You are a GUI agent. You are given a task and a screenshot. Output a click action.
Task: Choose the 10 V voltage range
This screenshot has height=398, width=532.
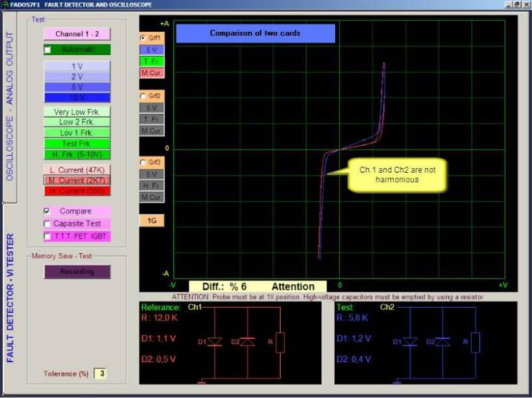pyautogui.click(x=77, y=98)
